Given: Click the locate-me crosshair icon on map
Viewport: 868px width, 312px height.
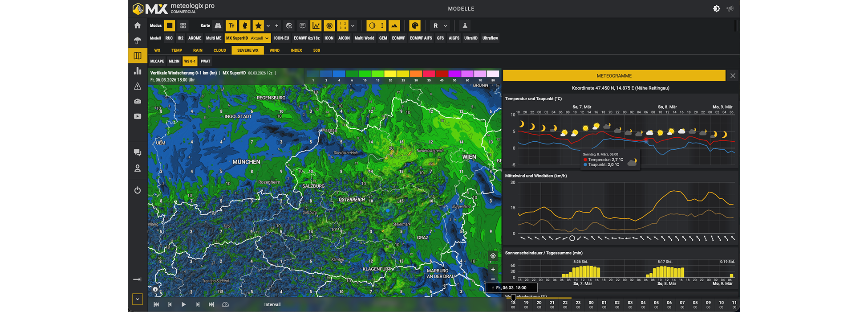Looking at the screenshot, I should tap(493, 256).
